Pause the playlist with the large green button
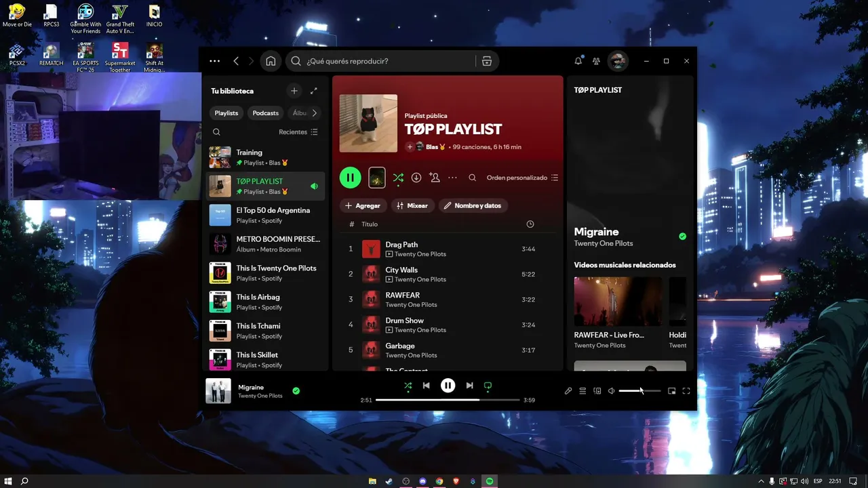The image size is (868, 488). tap(350, 178)
